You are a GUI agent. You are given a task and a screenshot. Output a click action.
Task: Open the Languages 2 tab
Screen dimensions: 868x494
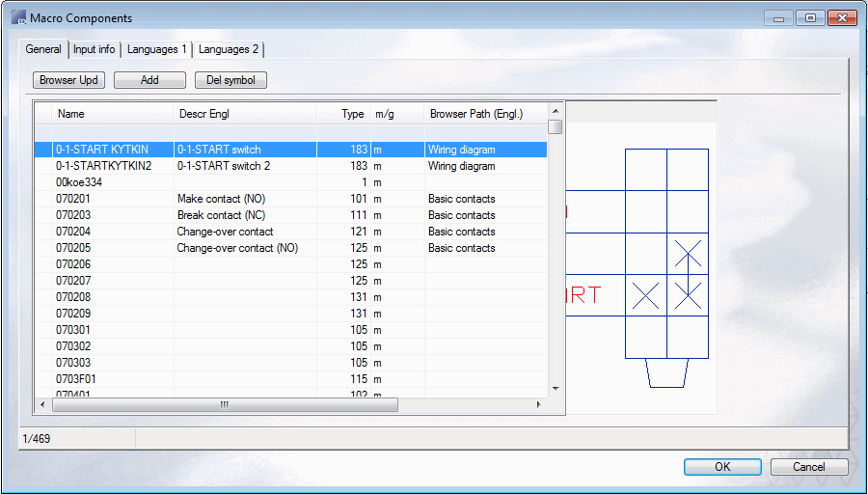click(228, 49)
